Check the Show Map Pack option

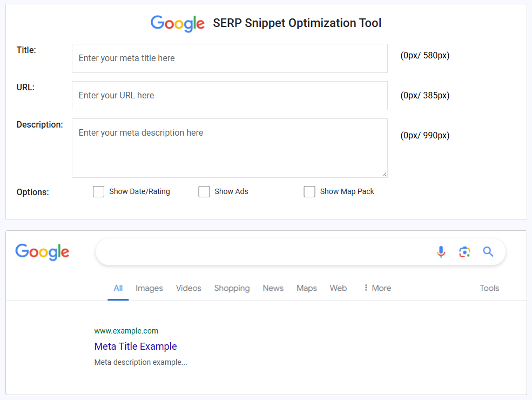point(309,191)
